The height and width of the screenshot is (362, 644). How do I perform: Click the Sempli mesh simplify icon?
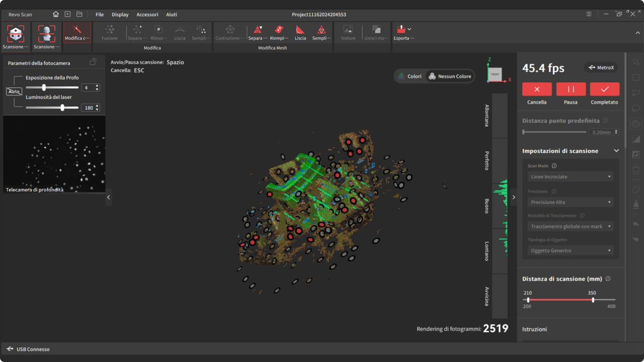click(x=321, y=30)
